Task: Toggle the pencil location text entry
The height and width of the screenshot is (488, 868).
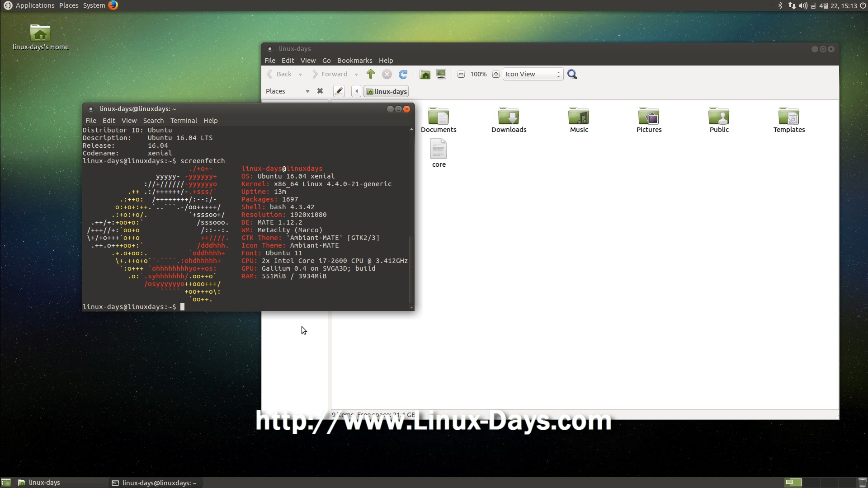Action: coord(339,91)
